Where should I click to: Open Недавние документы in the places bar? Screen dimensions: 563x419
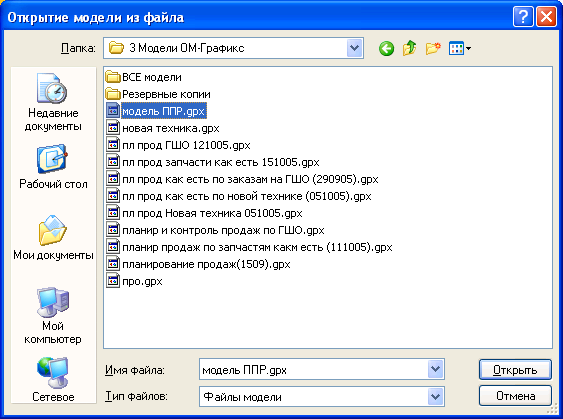click(x=53, y=102)
